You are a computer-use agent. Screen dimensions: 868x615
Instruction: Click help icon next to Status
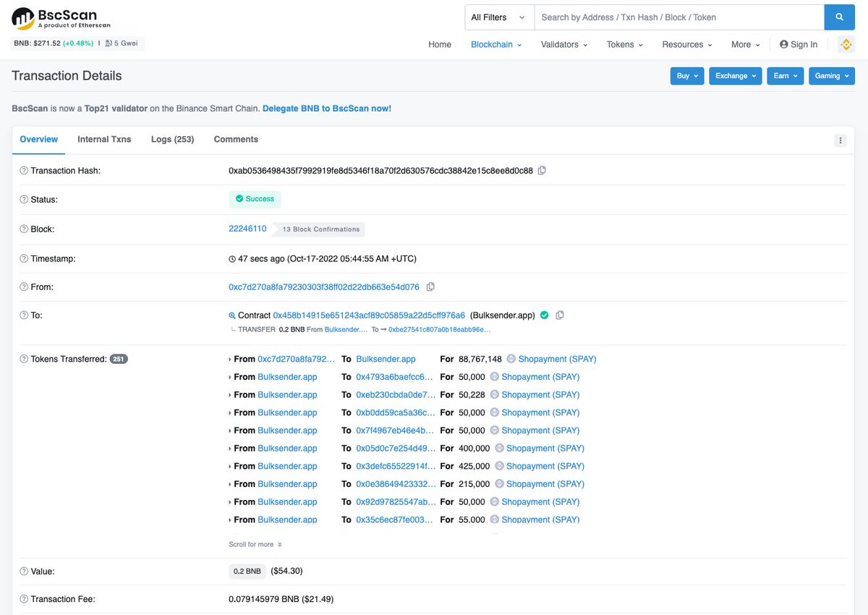tap(24, 200)
